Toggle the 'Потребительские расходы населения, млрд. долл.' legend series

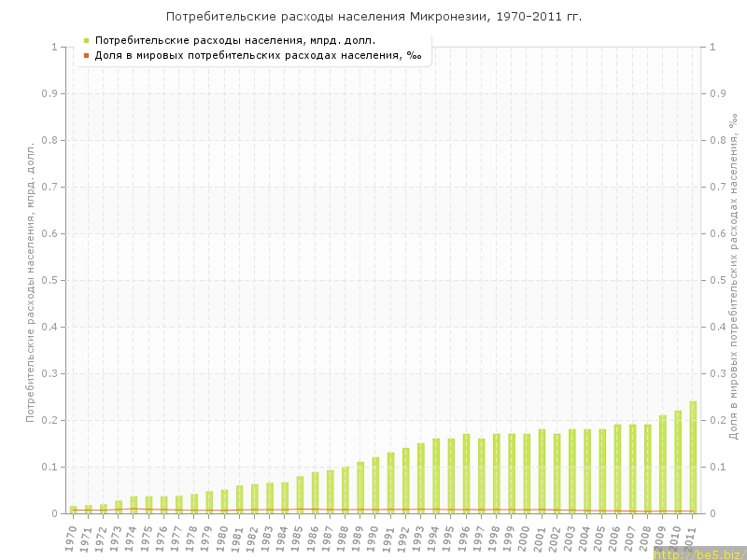coord(235,40)
